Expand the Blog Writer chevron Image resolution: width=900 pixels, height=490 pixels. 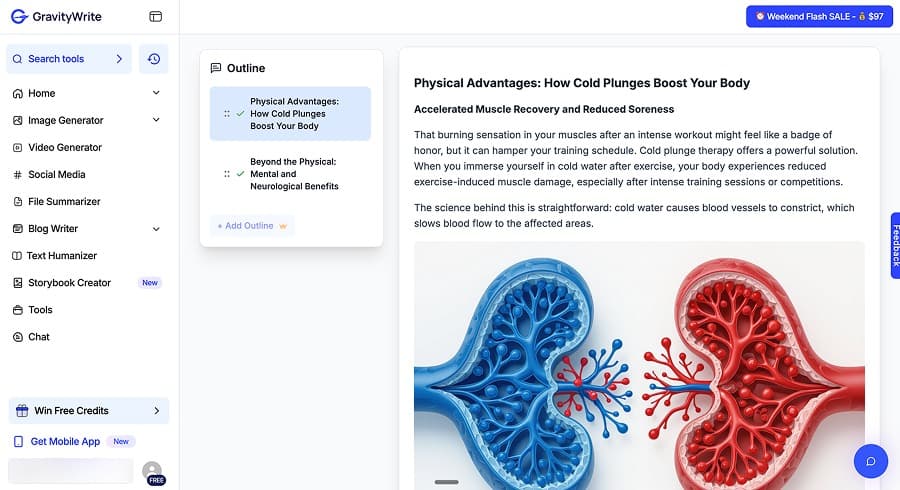click(156, 228)
